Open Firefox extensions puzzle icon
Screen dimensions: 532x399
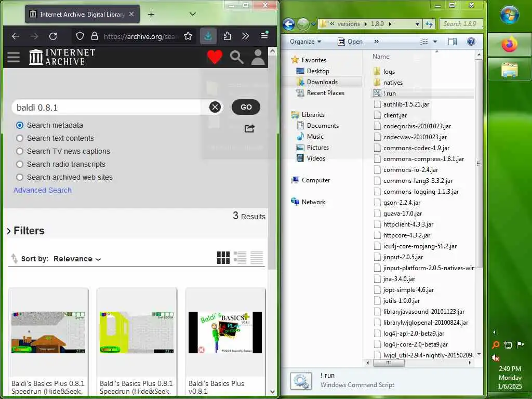click(227, 36)
